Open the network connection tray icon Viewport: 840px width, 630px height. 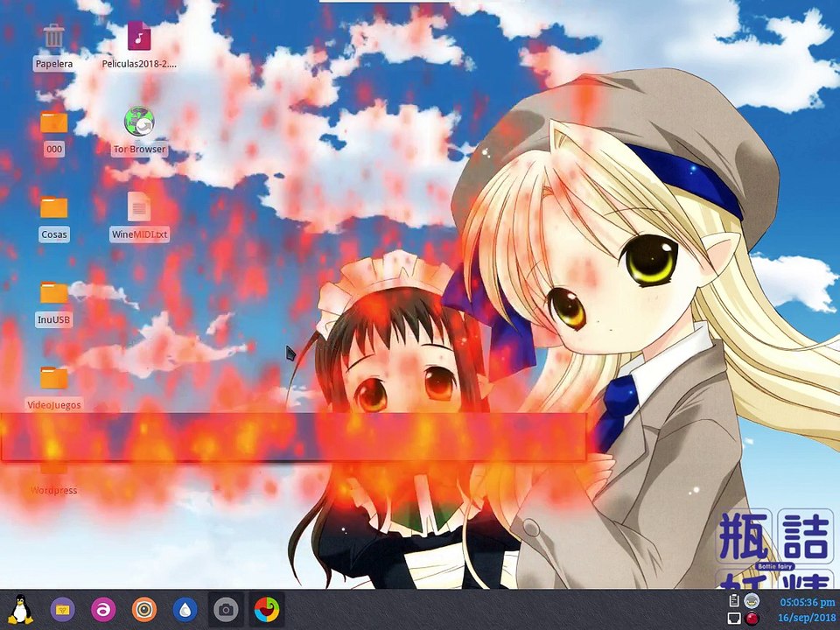[734, 619]
